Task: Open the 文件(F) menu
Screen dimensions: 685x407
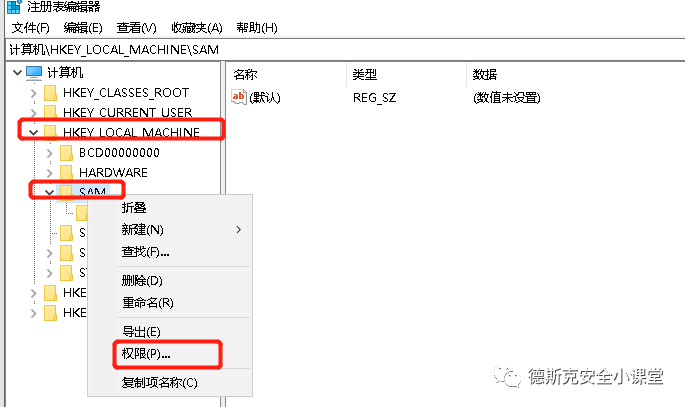Action: tap(29, 27)
